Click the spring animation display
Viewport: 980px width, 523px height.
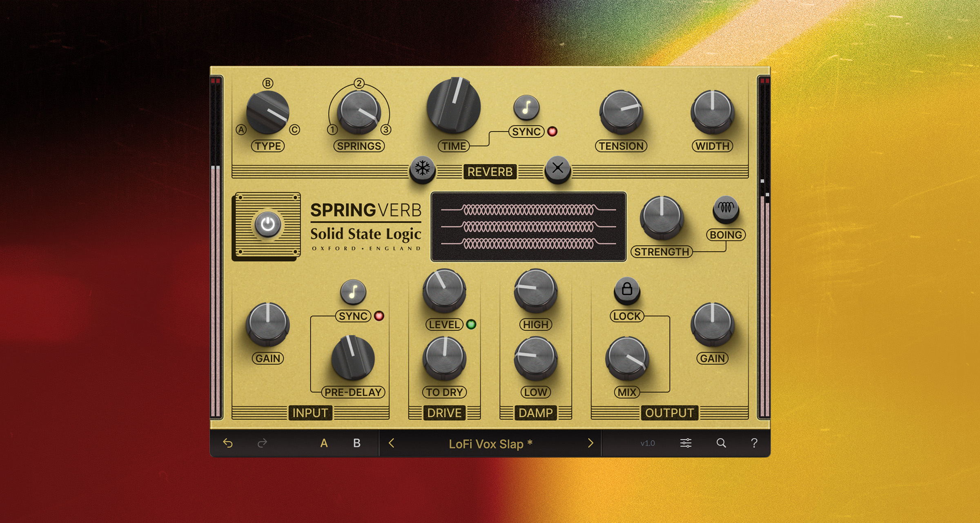tap(528, 227)
